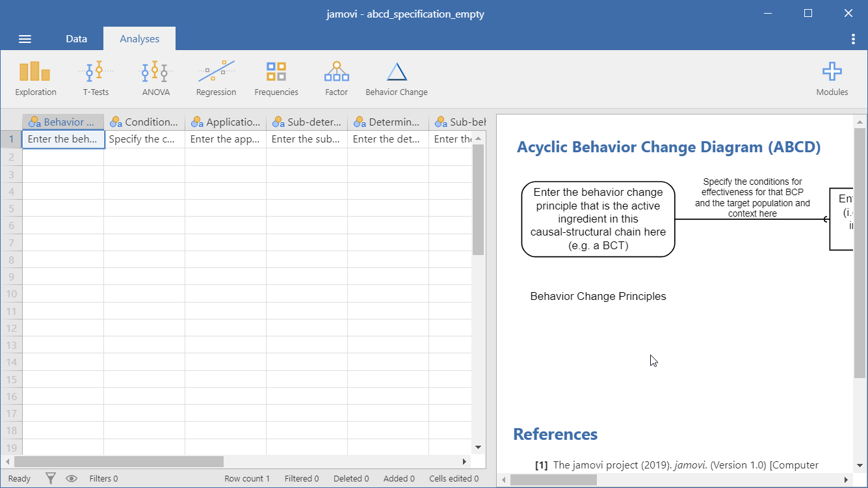Select the Determin... column header

coord(388,122)
